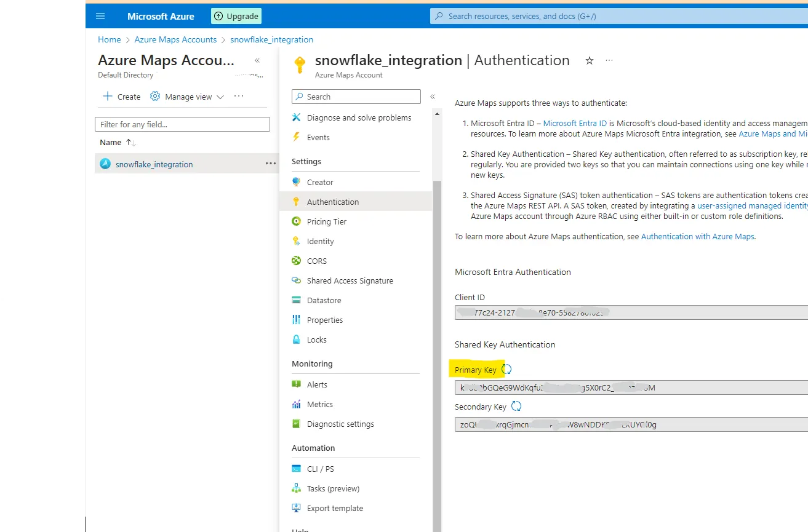
Task: Open options menu for snowflake_integration row
Action: (270, 164)
